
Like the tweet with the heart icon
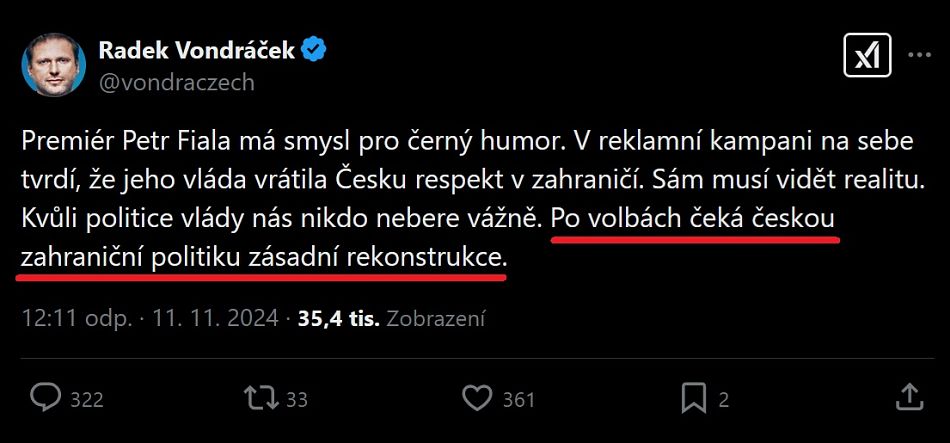(x=478, y=398)
